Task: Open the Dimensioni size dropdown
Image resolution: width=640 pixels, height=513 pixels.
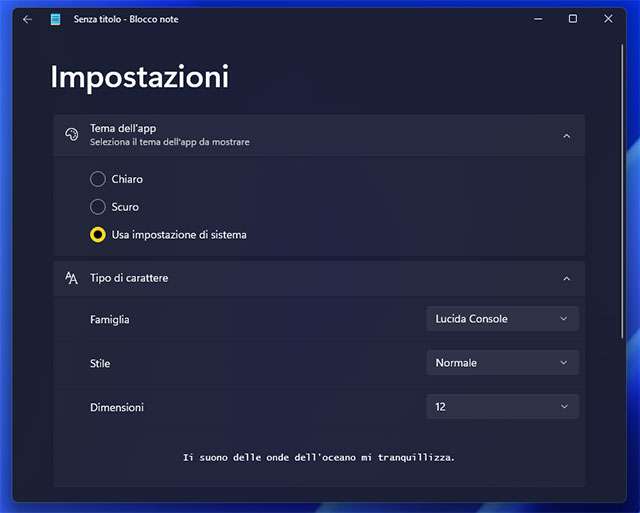Action: (501, 407)
